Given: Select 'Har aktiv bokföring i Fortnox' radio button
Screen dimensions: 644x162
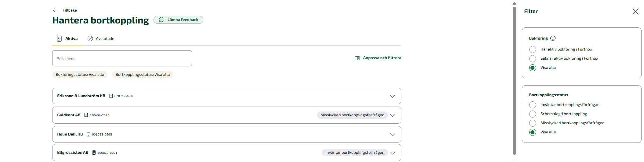Looking at the screenshot, I should pos(533,49).
